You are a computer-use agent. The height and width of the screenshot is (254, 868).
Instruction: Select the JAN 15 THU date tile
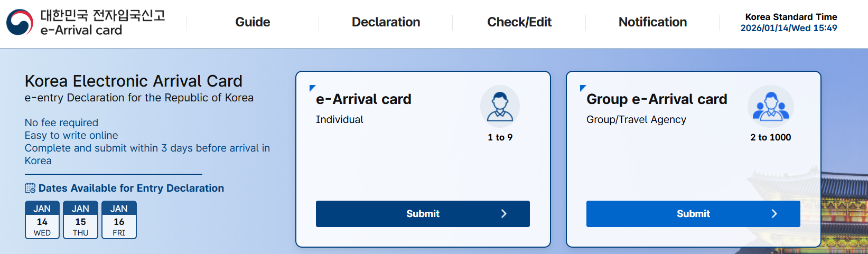pyautogui.click(x=80, y=220)
